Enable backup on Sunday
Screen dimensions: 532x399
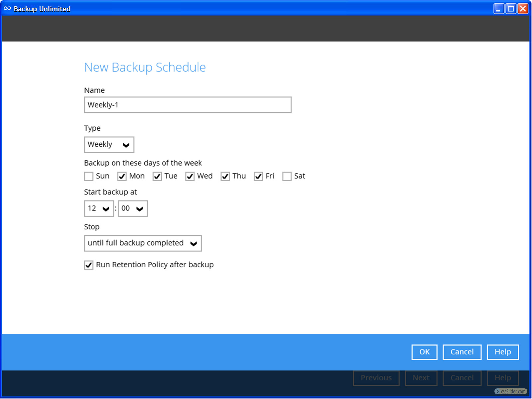coord(89,176)
